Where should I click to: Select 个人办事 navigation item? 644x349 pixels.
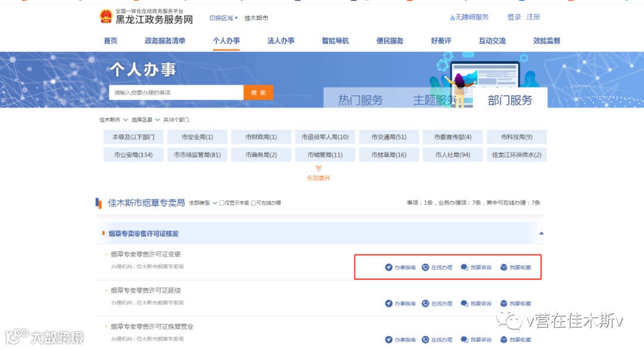[227, 40]
